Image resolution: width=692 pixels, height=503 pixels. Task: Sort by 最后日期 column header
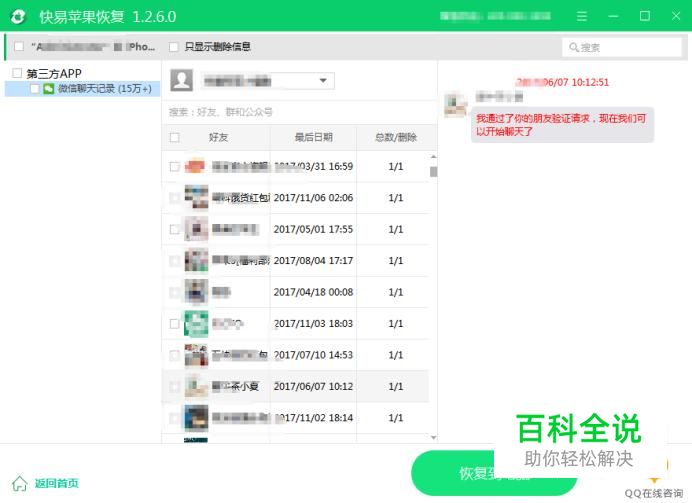pyautogui.click(x=313, y=137)
